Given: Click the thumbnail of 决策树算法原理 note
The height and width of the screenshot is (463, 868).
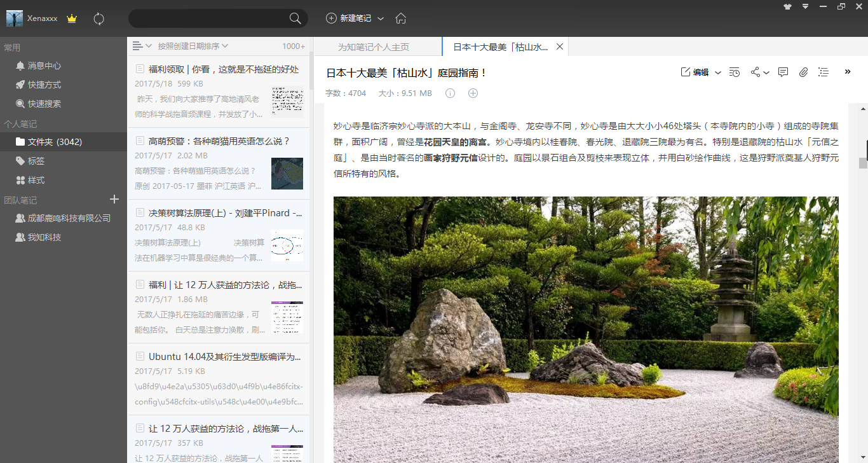Looking at the screenshot, I should pyautogui.click(x=287, y=245).
